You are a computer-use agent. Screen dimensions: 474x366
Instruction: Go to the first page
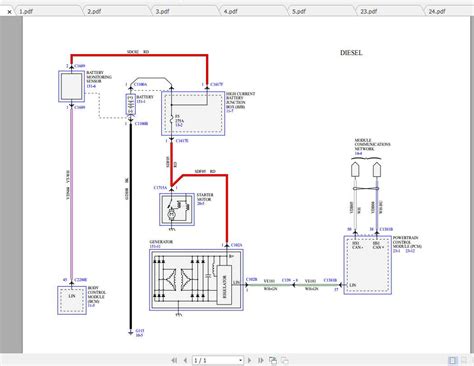coord(174,360)
